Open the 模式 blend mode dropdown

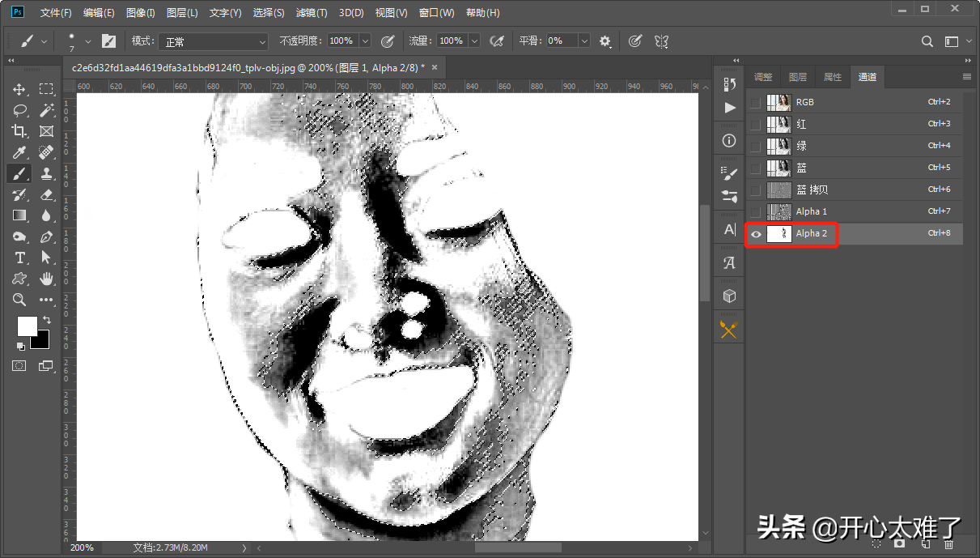click(213, 41)
